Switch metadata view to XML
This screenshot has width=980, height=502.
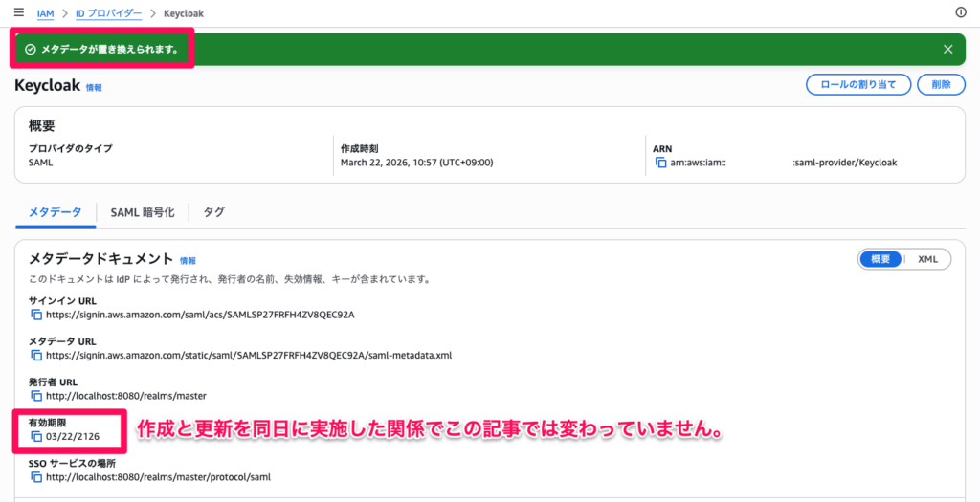click(x=927, y=259)
